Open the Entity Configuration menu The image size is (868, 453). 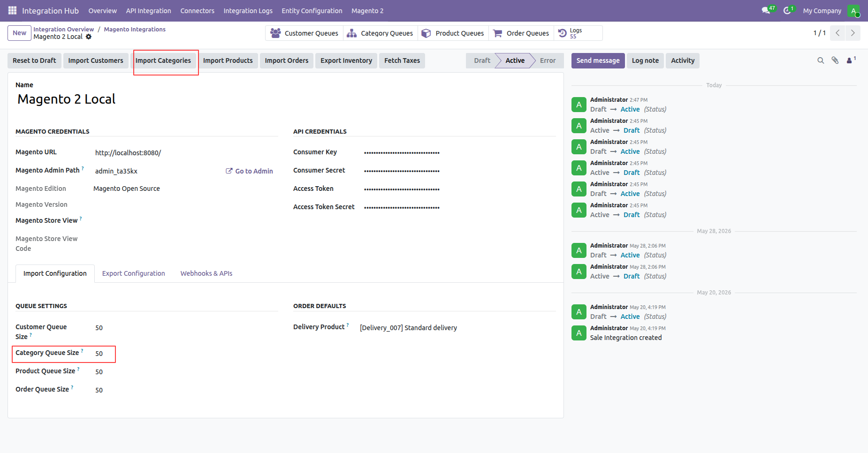pyautogui.click(x=312, y=11)
